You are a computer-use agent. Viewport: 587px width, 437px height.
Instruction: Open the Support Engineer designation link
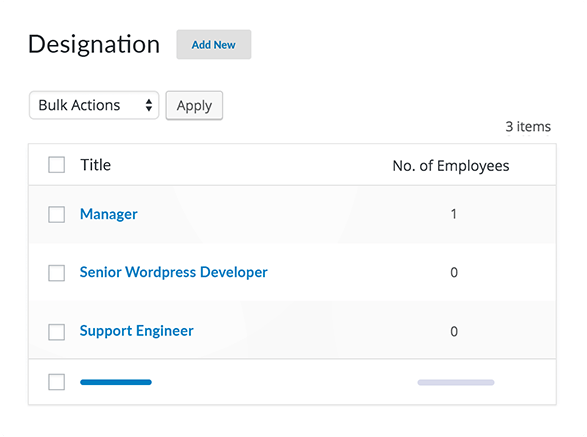pos(137,331)
